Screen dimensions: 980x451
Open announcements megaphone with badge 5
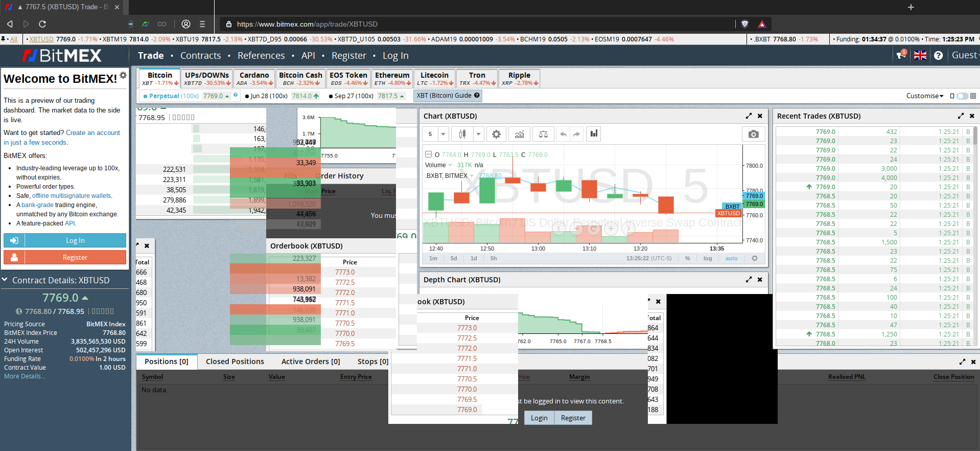(901, 55)
